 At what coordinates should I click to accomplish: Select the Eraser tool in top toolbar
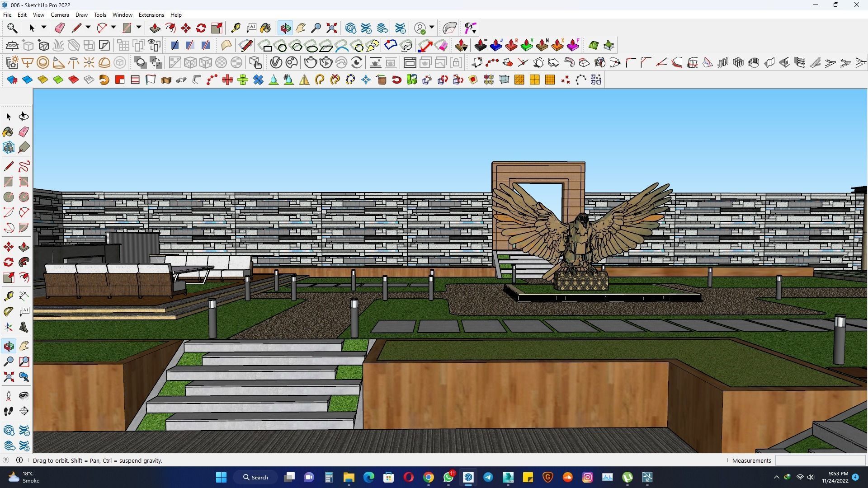tap(60, 28)
